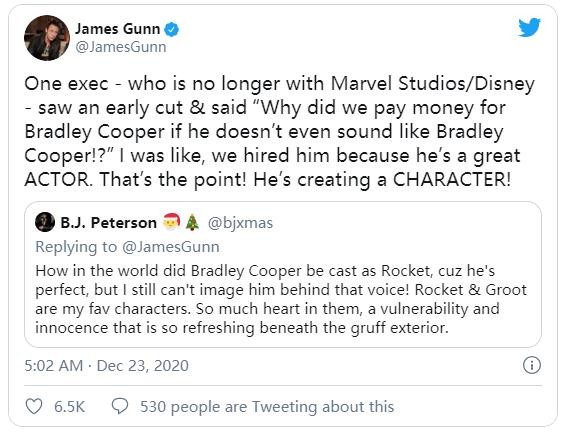Click Christmas tree emoji in quoted name

tap(192, 222)
